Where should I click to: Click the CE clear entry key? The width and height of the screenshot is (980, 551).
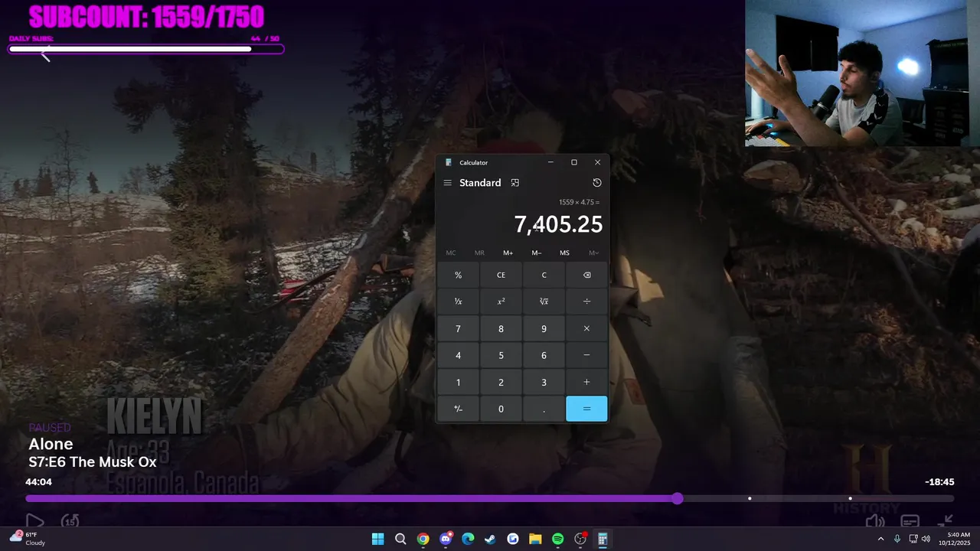(x=501, y=275)
